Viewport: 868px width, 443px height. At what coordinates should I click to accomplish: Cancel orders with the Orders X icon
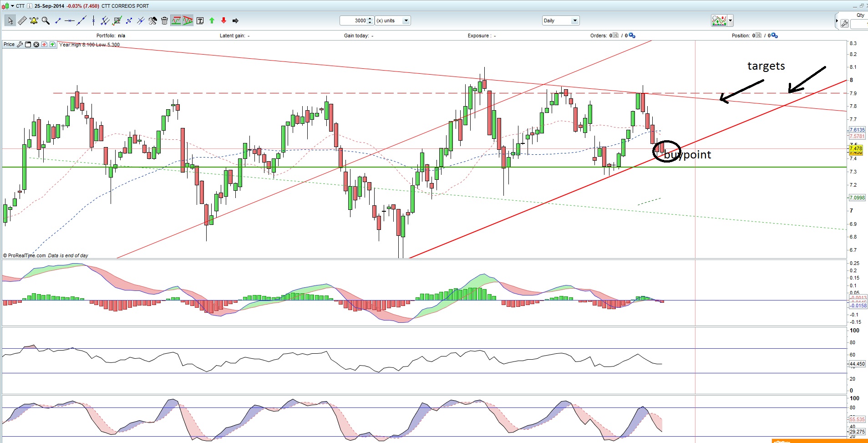click(615, 36)
